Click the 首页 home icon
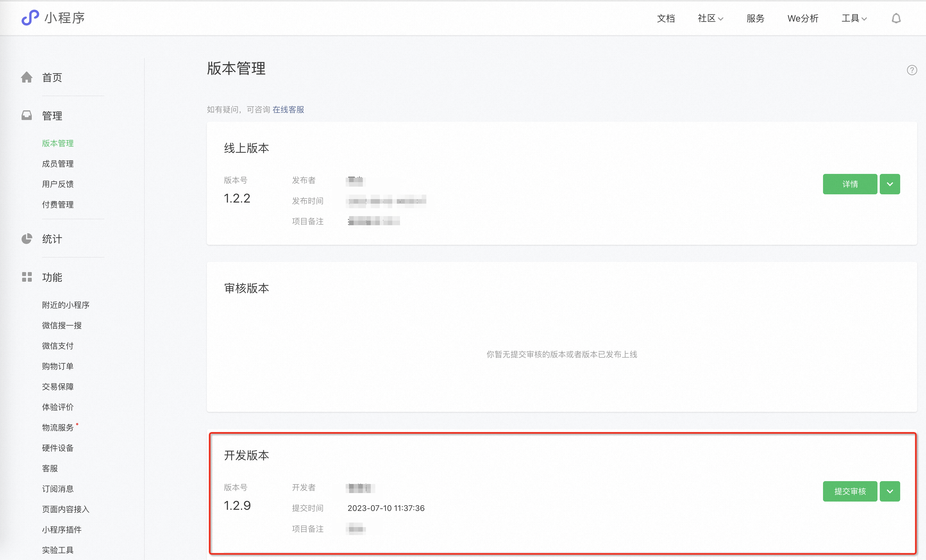 tap(27, 77)
